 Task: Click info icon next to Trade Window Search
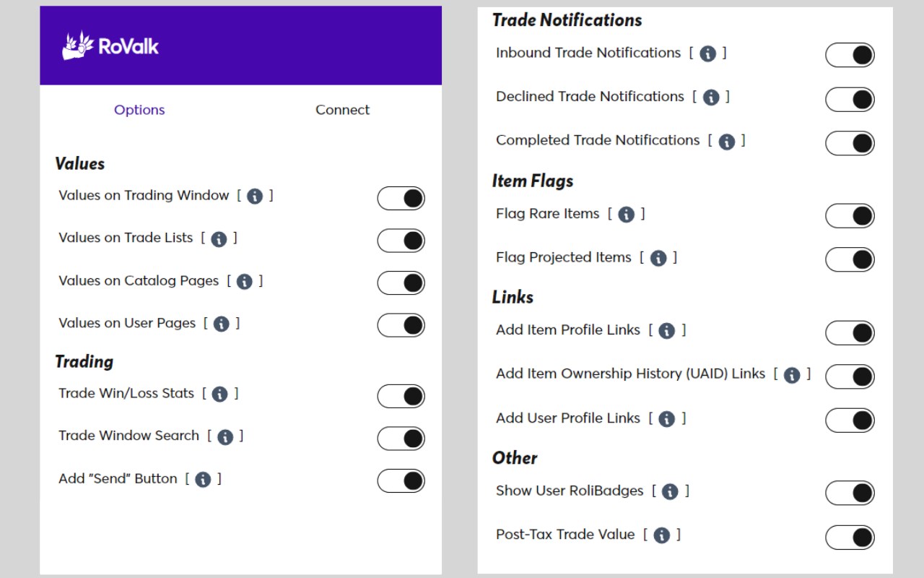click(x=225, y=437)
